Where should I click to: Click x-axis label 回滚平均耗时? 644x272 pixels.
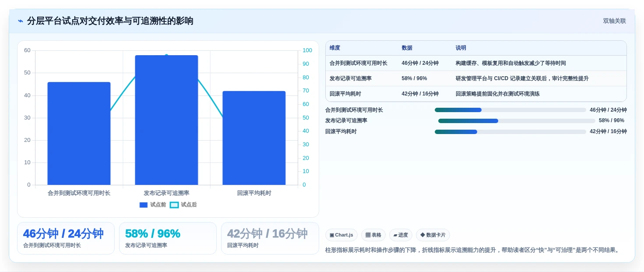pyautogui.click(x=254, y=193)
